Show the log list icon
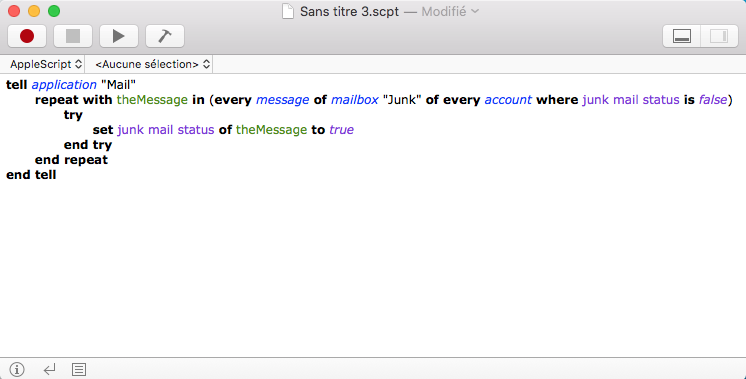The height and width of the screenshot is (379, 746). coord(79,369)
